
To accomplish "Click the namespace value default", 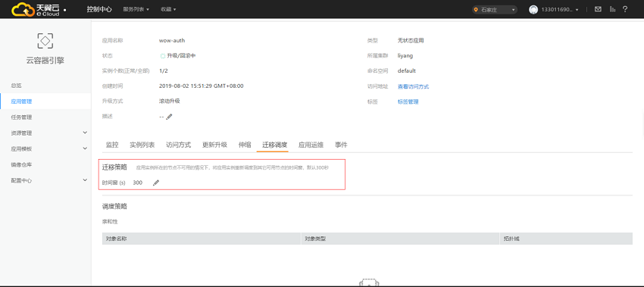I will click(x=407, y=70).
